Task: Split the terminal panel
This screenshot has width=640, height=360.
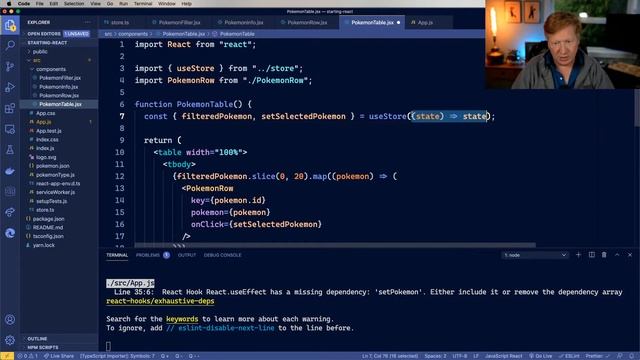Action: point(591,255)
